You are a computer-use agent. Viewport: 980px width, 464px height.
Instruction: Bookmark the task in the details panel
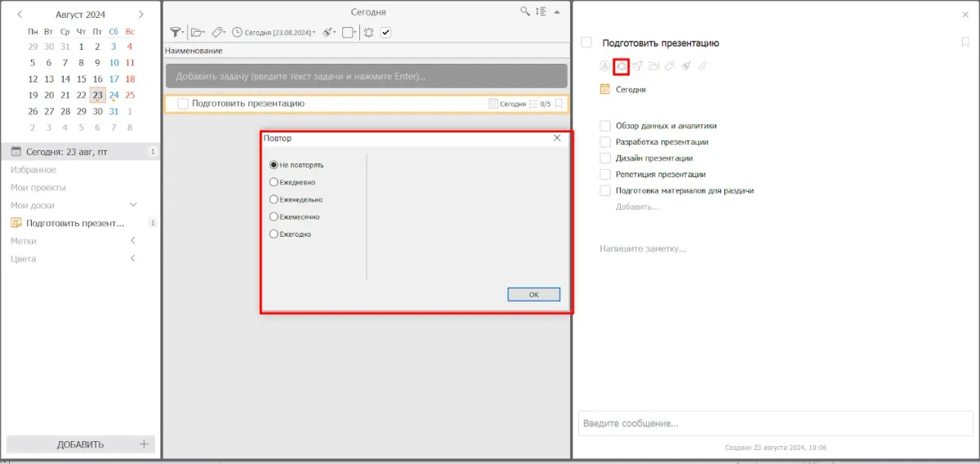pyautogui.click(x=964, y=42)
